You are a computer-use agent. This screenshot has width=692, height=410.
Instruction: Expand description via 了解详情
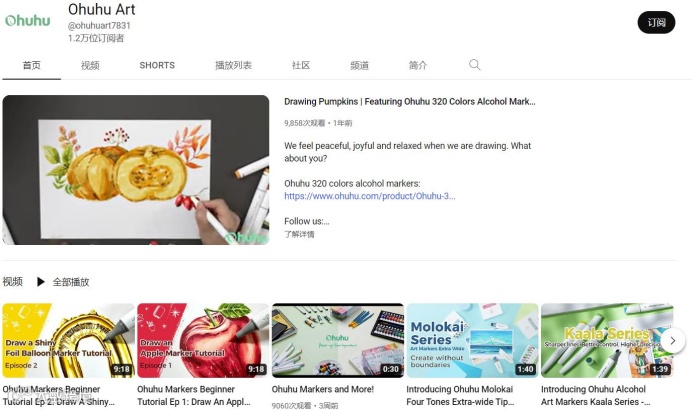299,234
